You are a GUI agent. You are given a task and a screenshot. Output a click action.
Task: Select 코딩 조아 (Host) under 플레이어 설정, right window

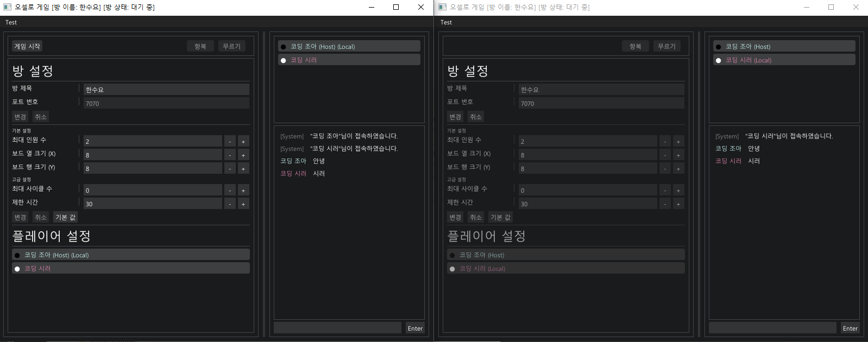point(566,255)
